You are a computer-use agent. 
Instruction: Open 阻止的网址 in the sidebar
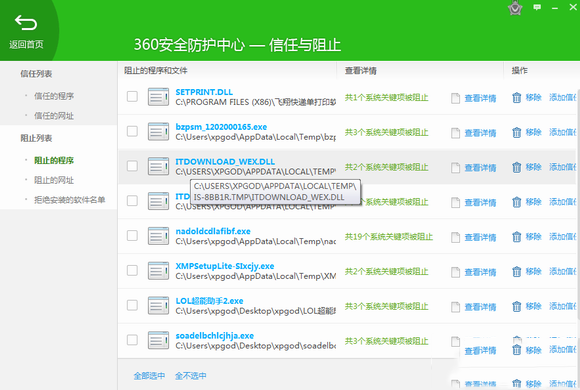(54, 180)
